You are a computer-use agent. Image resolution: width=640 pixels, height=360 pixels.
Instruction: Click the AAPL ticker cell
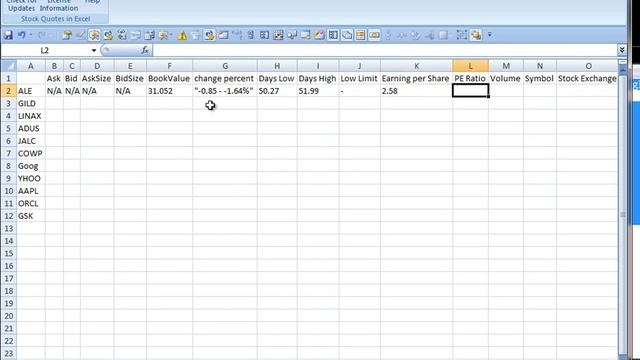[31, 191]
